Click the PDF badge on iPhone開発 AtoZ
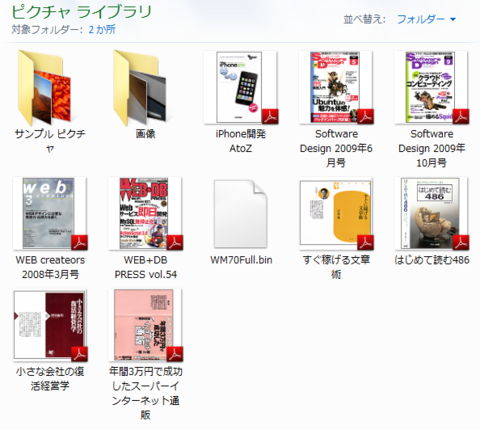This screenshot has width=480, height=430. (x=270, y=116)
